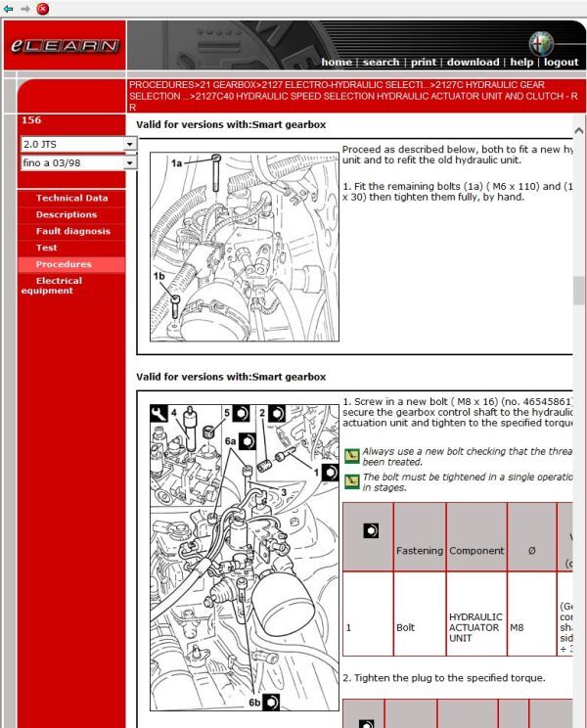Click first bolt fitting diagram image
Image resolution: width=587 pixels, height=728 pixels.
pos(245,247)
